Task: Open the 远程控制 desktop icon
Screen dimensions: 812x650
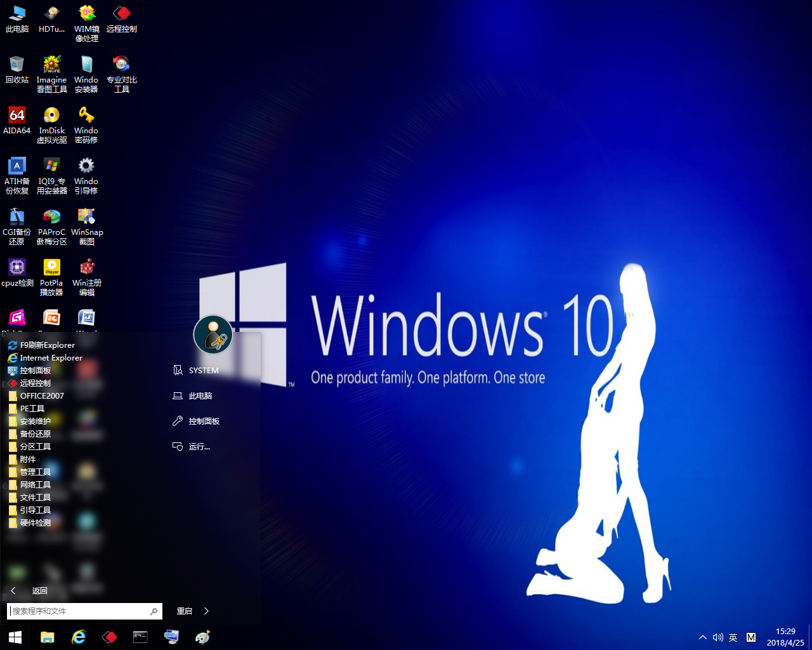Action: pos(122,20)
